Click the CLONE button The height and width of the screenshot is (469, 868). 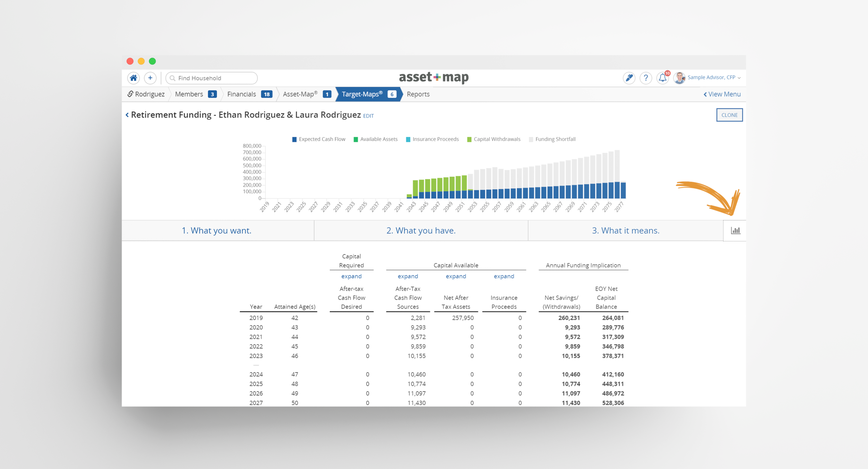click(729, 115)
